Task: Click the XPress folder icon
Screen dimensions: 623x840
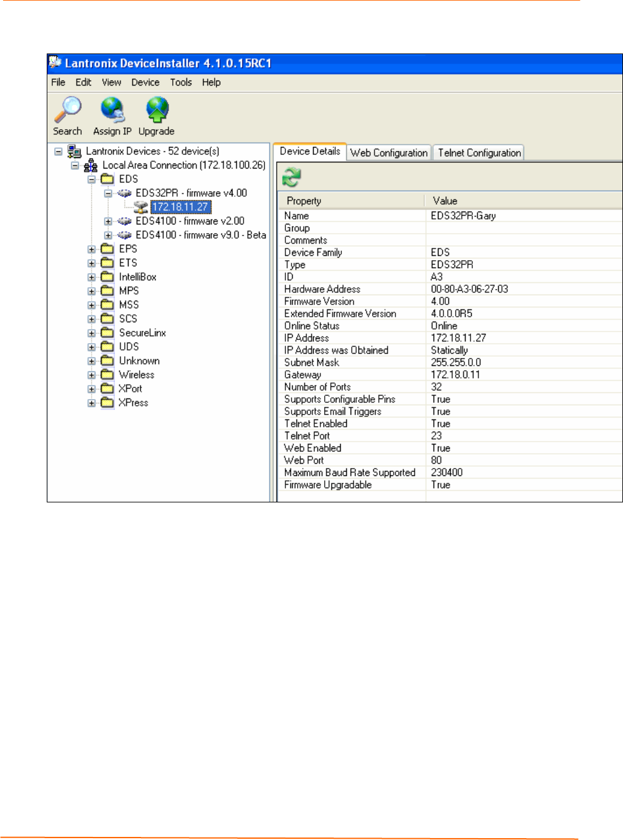Action: tap(108, 403)
